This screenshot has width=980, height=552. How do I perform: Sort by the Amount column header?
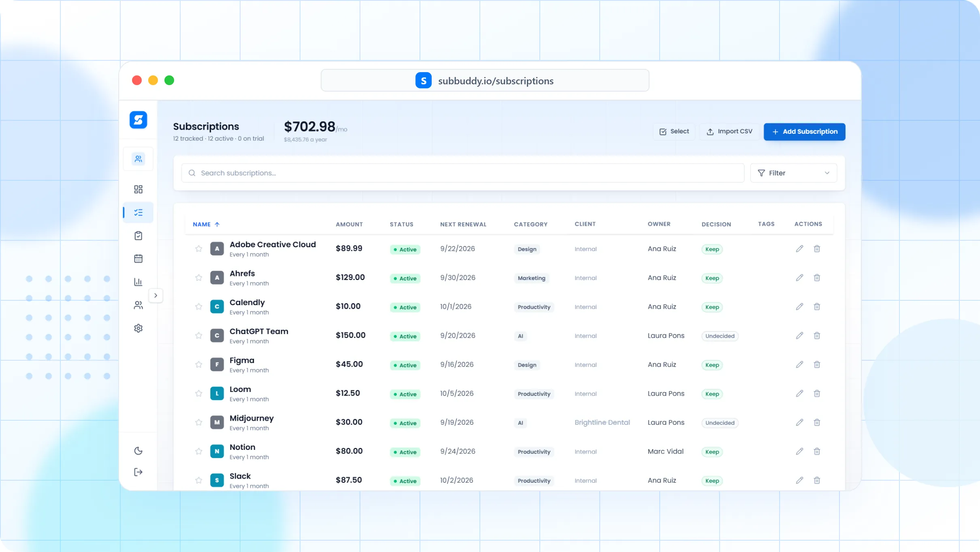pos(349,224)
